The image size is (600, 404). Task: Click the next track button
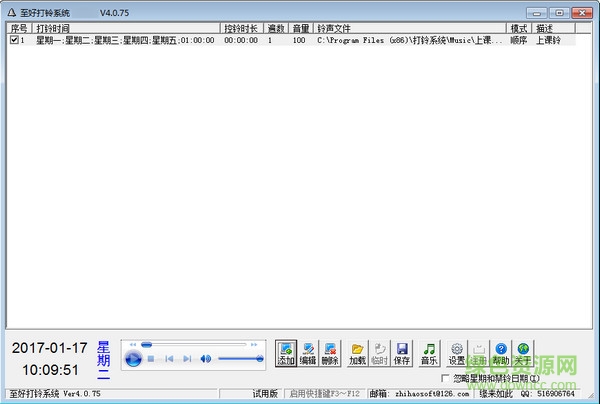coord(187,359)
